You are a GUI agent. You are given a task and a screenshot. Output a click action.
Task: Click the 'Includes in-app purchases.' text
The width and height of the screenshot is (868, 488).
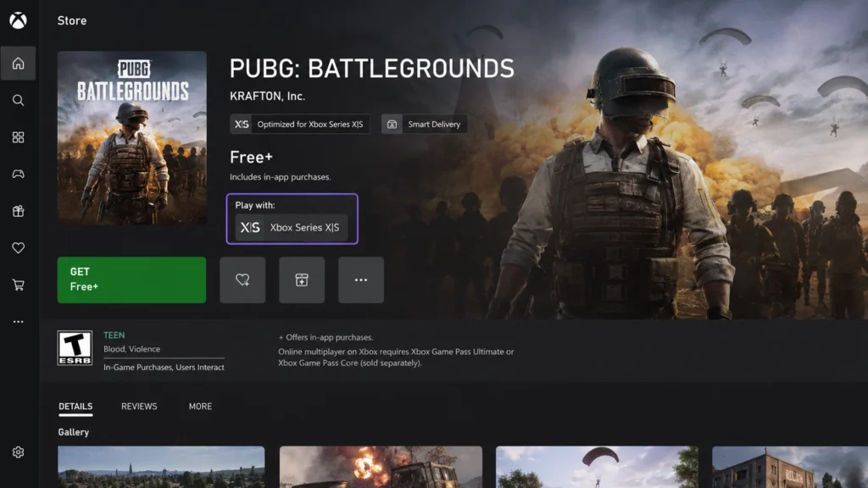(x=280, y=177)
